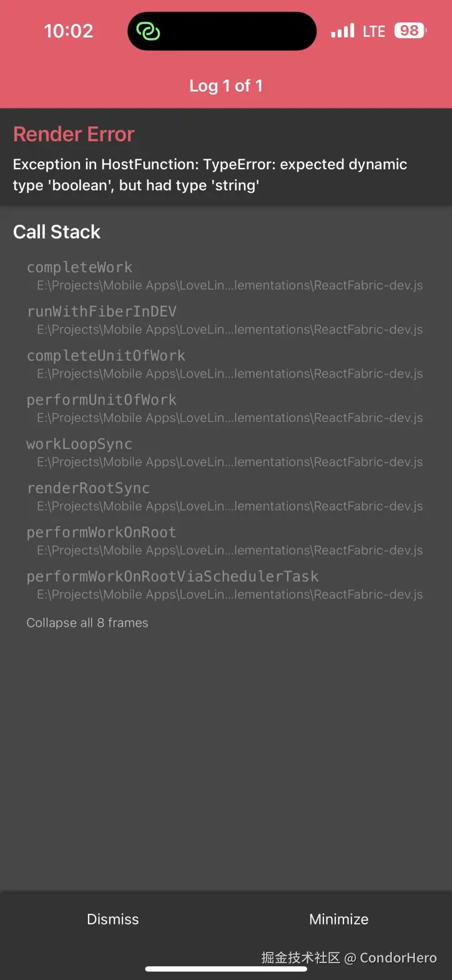Tap the green link icon in Dynamic Island
Image resolution: width=452 pixels, height=980 pixels.
pos(149,31)
